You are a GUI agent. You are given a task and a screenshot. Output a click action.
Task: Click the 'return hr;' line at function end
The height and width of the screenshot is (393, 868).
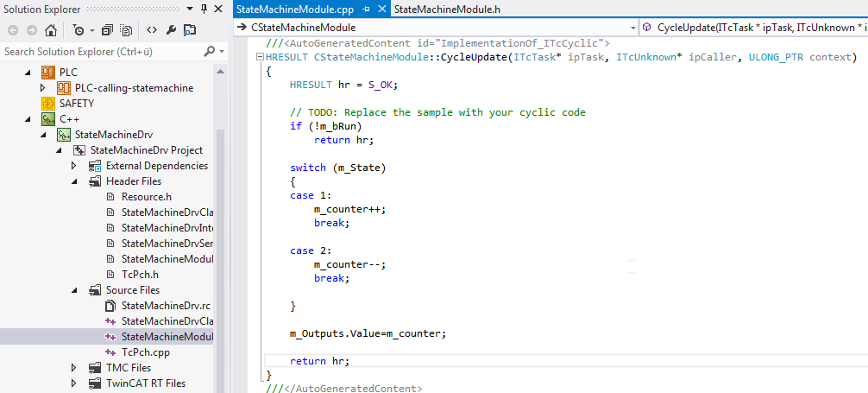(320, 361)
